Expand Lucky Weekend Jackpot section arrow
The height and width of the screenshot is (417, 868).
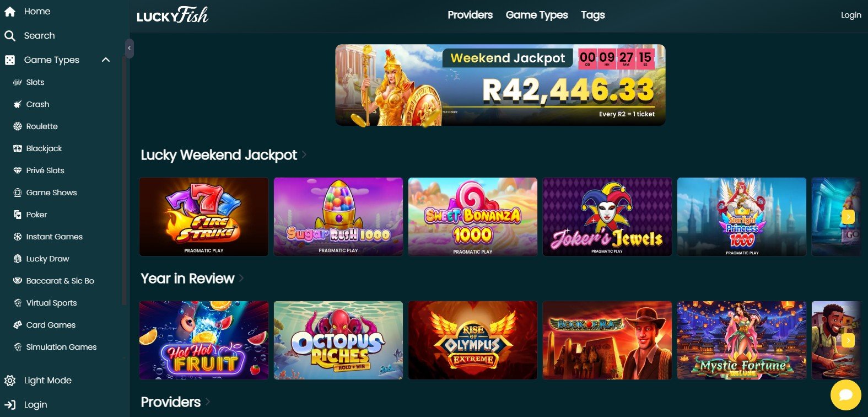(304, 155)
